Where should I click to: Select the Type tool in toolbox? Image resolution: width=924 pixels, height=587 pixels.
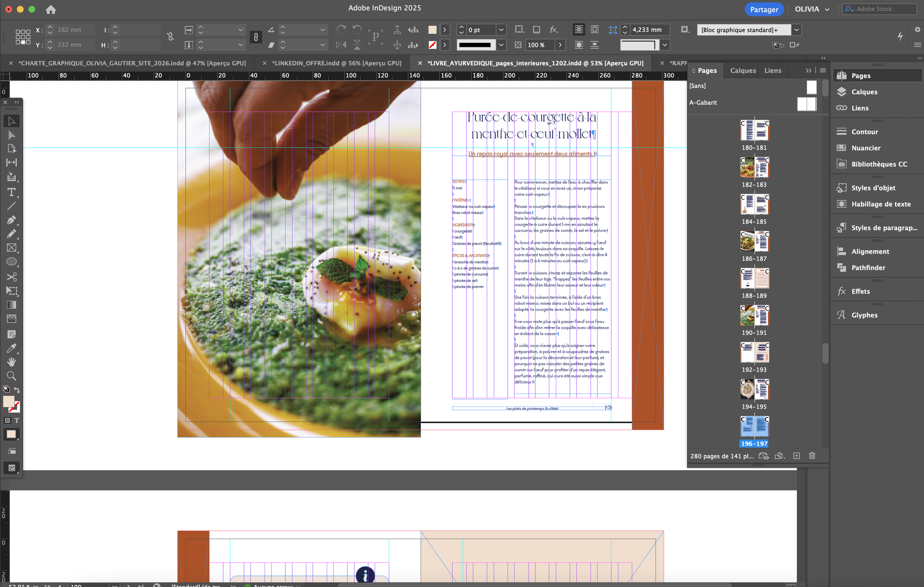11,192
